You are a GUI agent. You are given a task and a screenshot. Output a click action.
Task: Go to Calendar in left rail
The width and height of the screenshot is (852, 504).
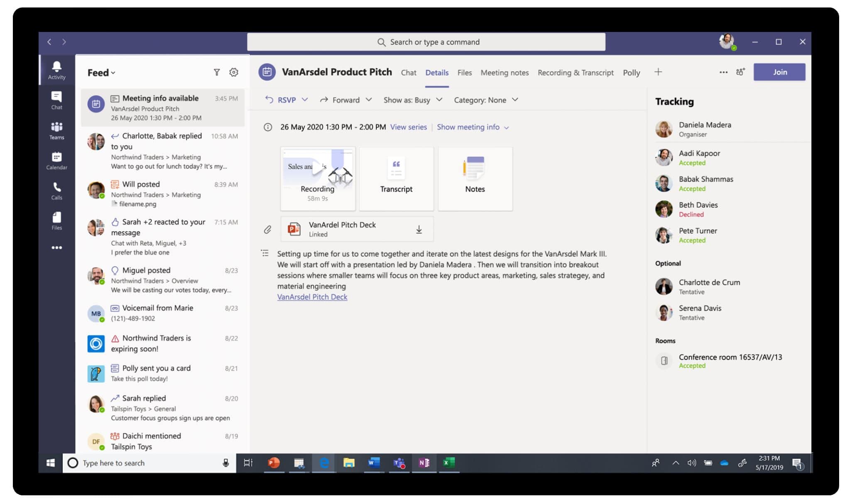[x=56, y=161]
